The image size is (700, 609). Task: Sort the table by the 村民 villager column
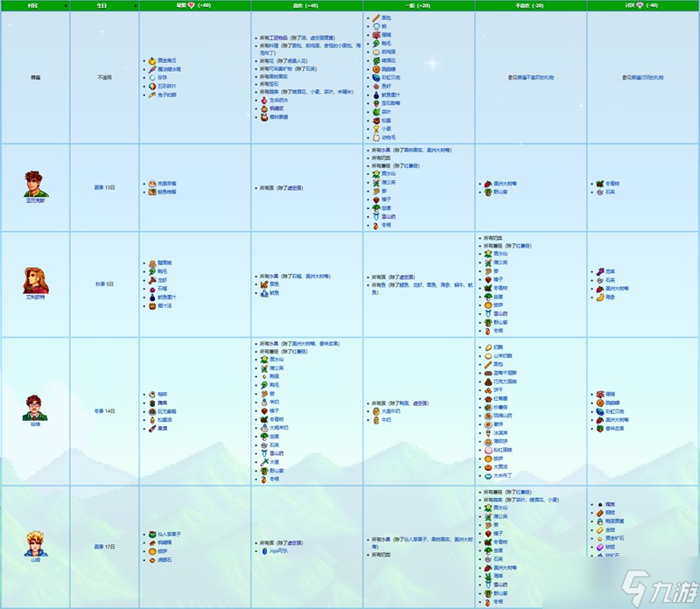click(x=35, y=5)
